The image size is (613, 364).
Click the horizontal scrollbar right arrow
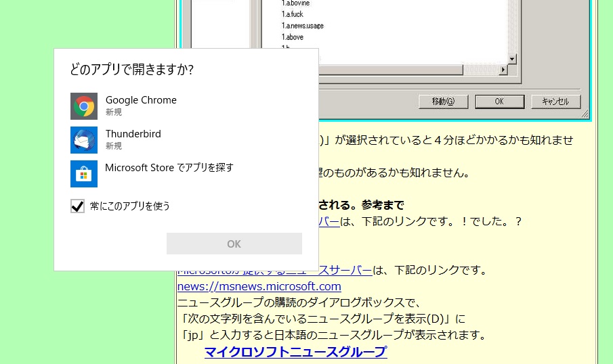(x=503, y=70)
